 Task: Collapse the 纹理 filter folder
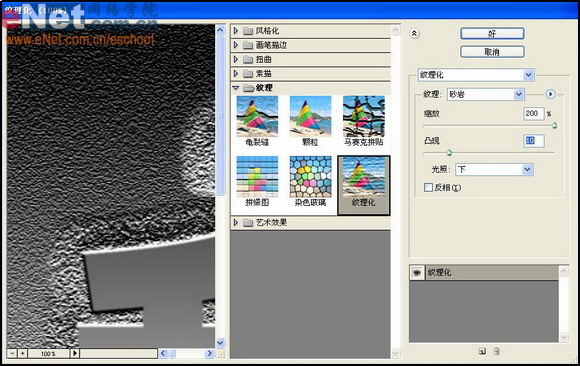click(236, 88)
